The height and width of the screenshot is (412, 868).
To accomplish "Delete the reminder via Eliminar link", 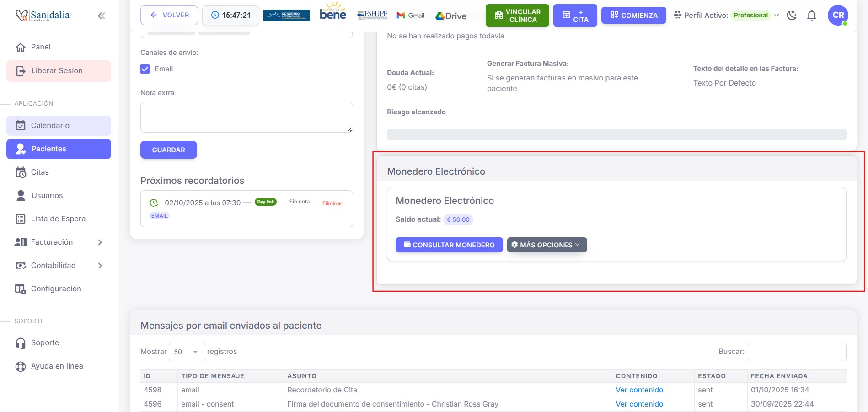I will [332, 203].
